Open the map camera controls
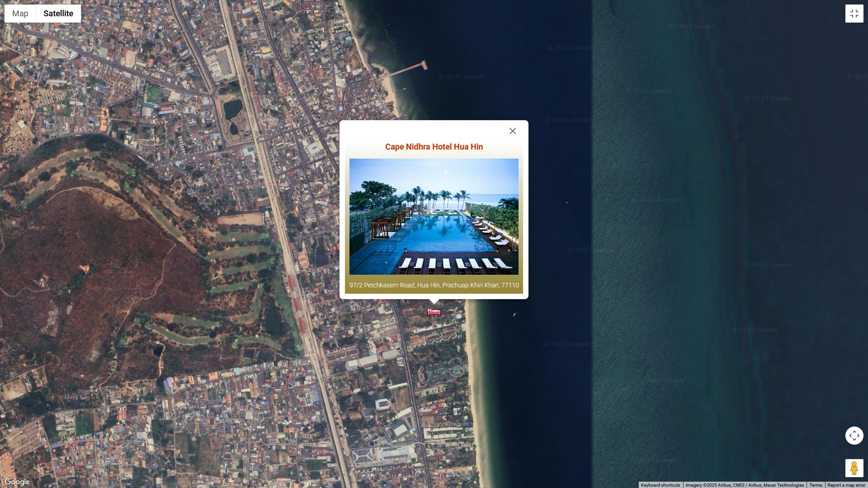This screenshot has width=868, height=488. (x=854, y=436)
